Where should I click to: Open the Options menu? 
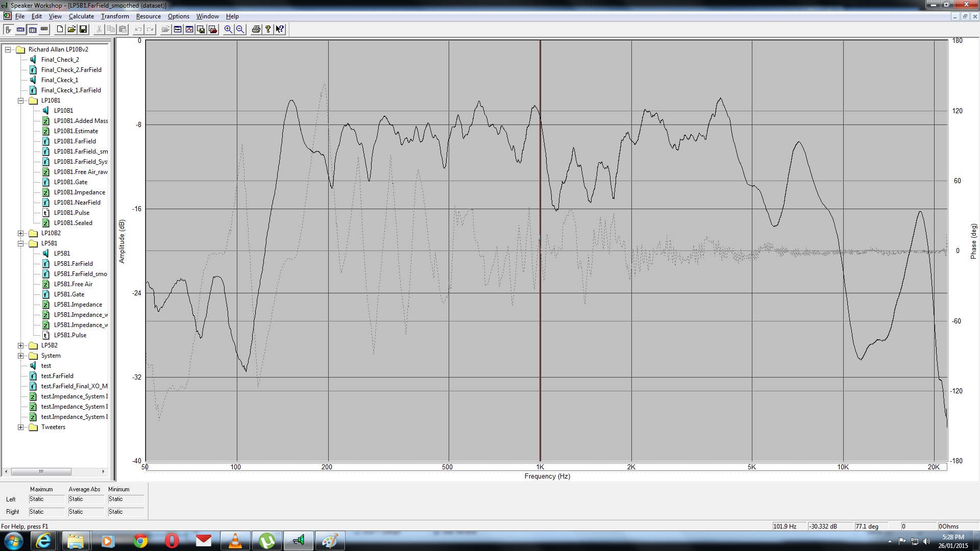click(179, 16)
